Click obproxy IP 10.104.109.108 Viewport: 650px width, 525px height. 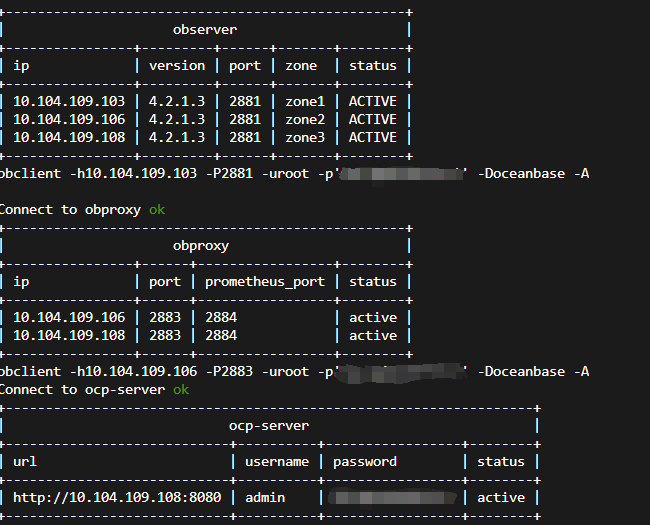(x=69, y=335)
